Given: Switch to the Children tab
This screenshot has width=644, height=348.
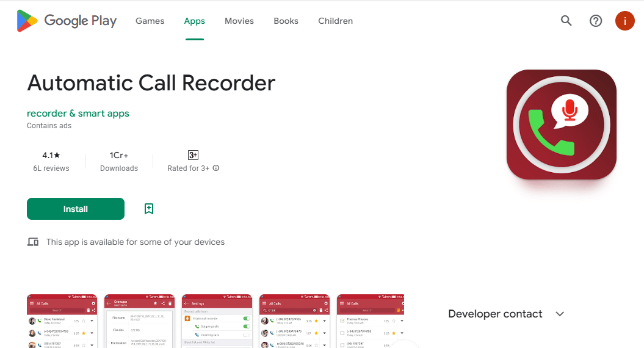Looking at the screenshot, I should (x=336, y=21).
